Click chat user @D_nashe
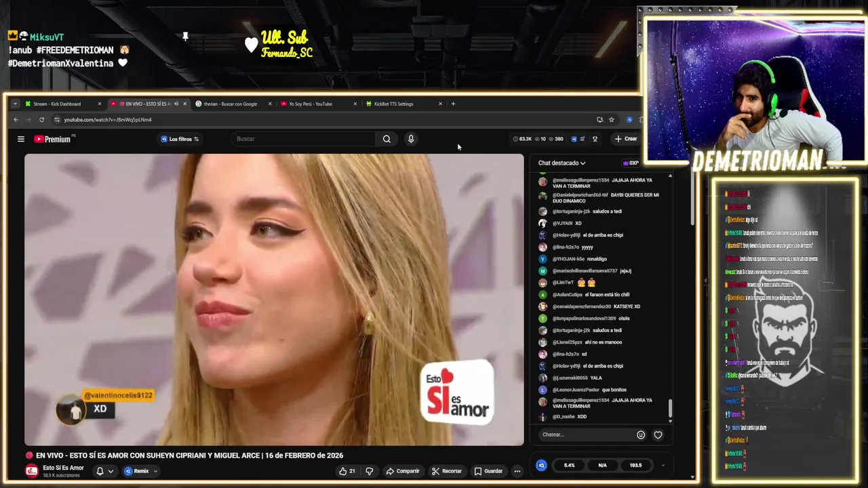Screen dimensions: 868x488 [x=564, y=417]
